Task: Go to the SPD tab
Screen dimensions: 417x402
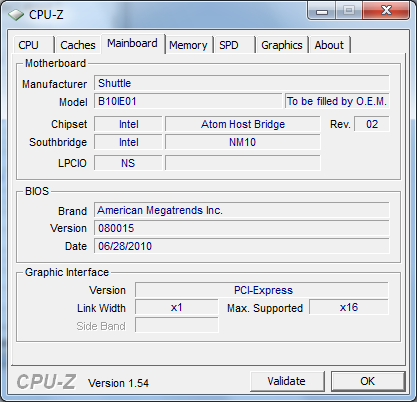Action: 234,45
